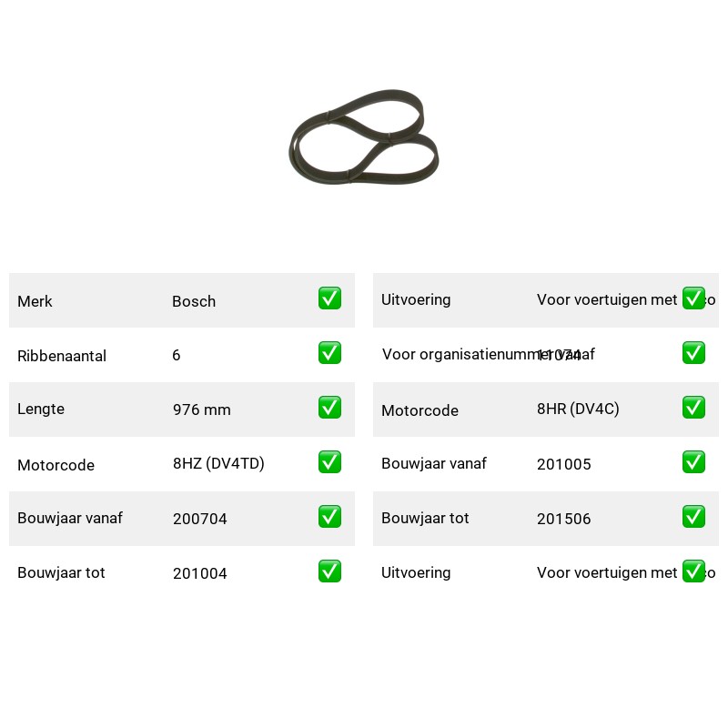
Task: Click the Bosch V-ribbed belt product image
Action: coord(363,137)
